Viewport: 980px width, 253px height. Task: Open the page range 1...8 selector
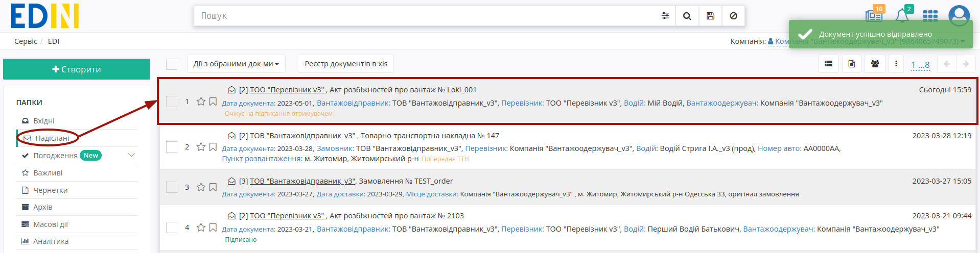tap(920, 65)
